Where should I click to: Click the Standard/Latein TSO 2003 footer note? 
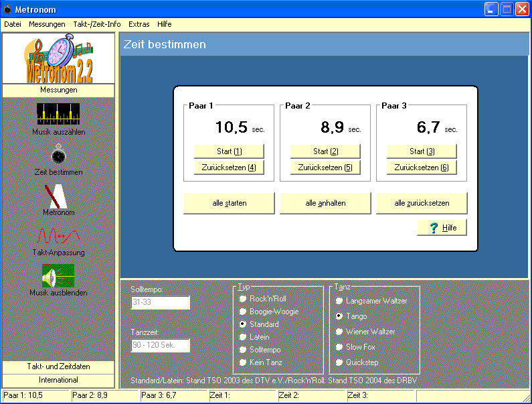click(274, 381)
